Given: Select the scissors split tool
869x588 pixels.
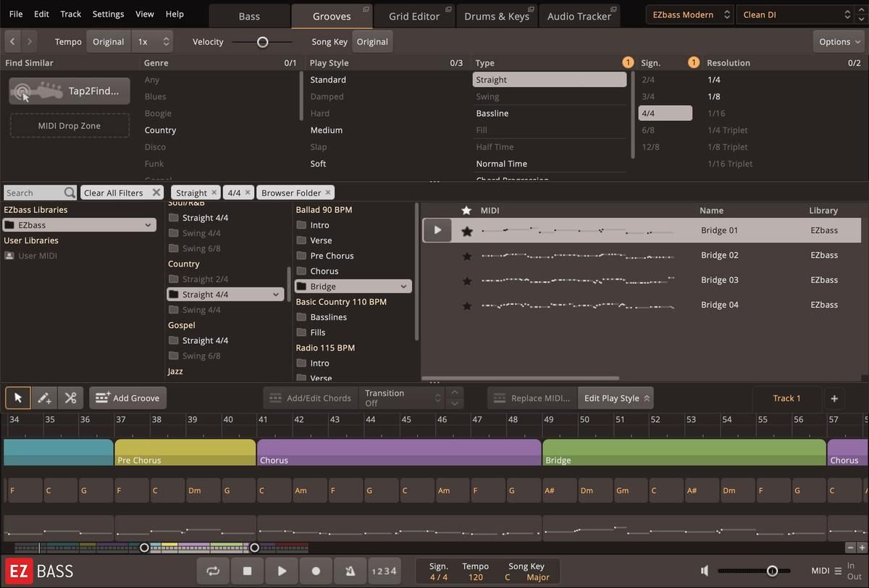Looking at the screenshot, I should (x=70, y=398).
